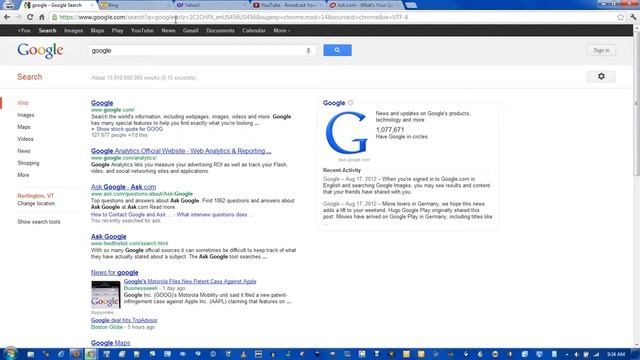Open Google's Motorola Files New Patent Case

click(190, 281)
